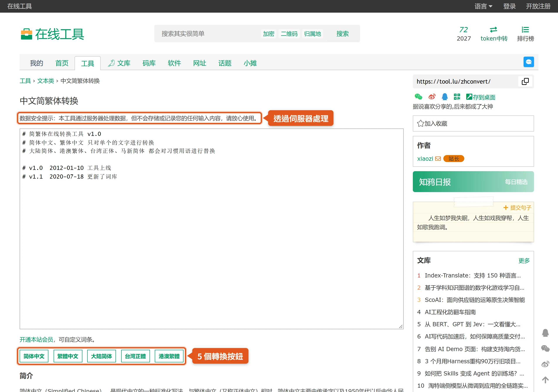Click the envelope icon beside xiaozi
This screenshot has height=392, width=558.
pos(438,159)
